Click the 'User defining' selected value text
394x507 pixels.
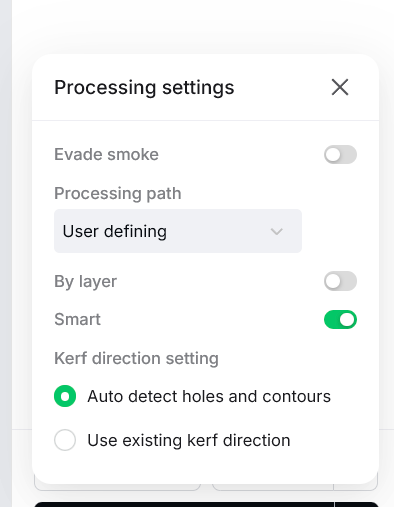tap(115, 231)
